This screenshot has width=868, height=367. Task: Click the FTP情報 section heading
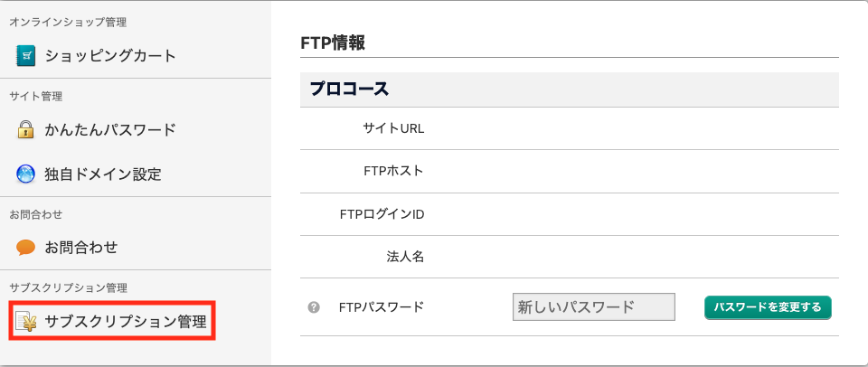click(x=332, y=42)
